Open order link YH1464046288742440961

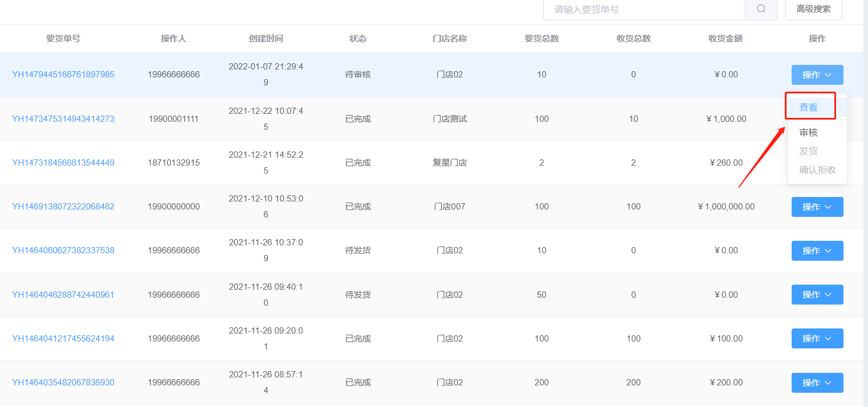pos(63,295)
